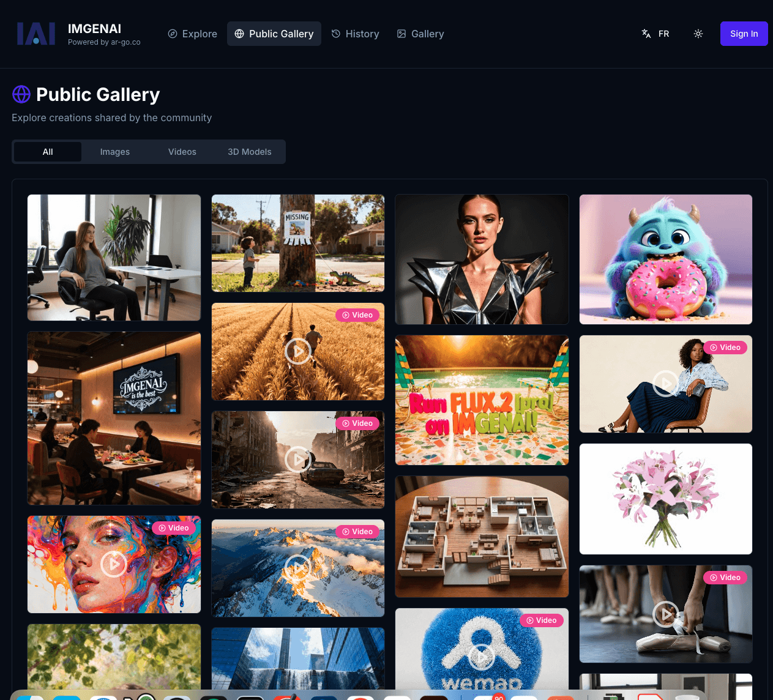Screen dimensions: 773x700
Task: Click the Video badge on seated woman card
Action: click(x=725, y=348)
